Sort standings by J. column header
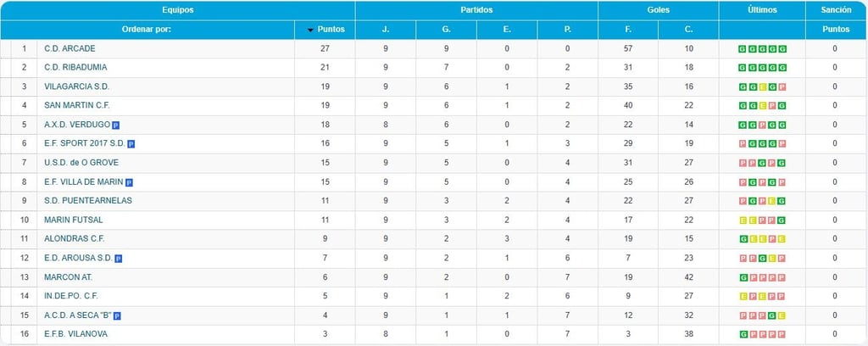 pos(386,30)
